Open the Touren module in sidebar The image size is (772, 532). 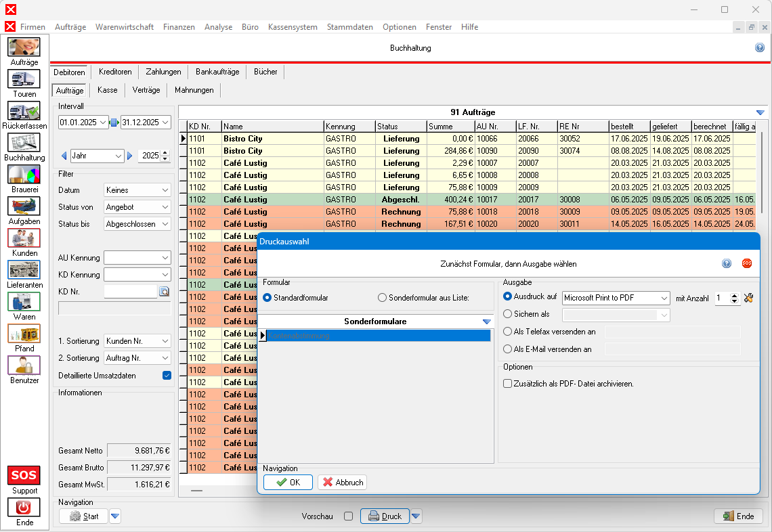click(24, 79)
